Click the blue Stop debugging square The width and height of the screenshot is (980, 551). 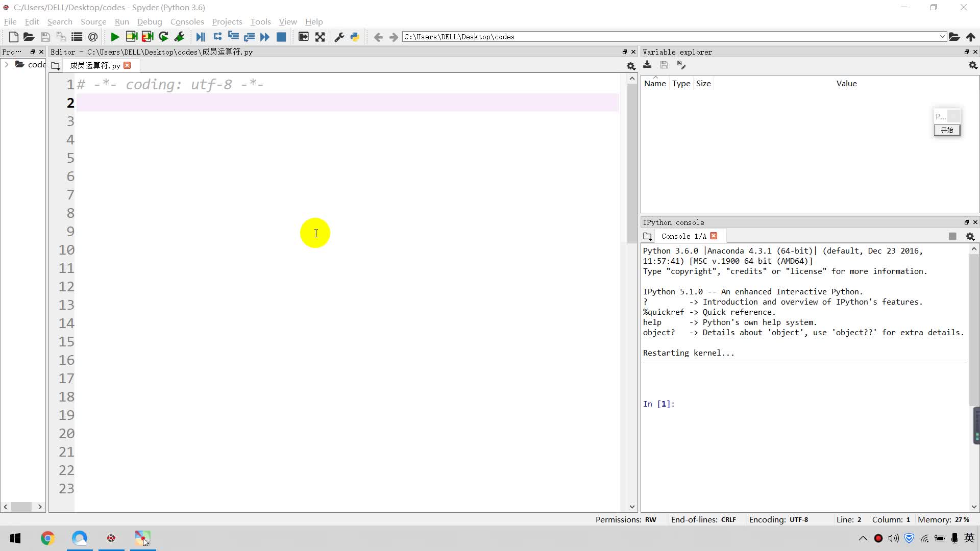coord(281,37)
